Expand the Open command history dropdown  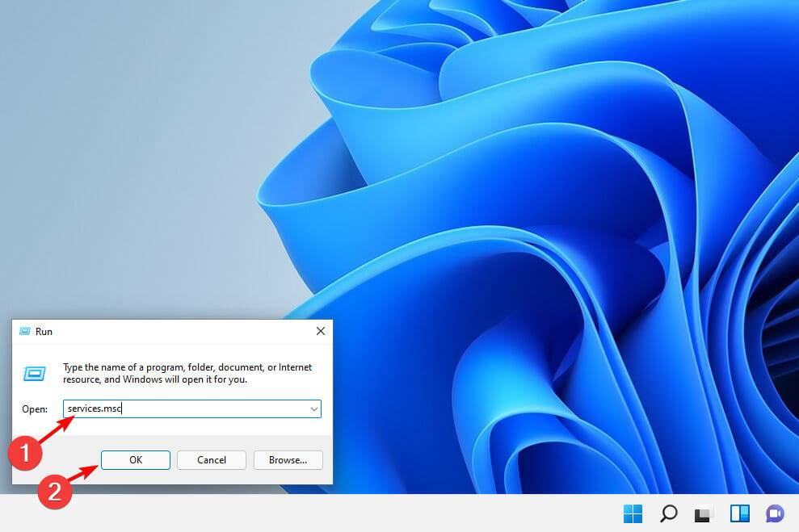pos(313,409)
